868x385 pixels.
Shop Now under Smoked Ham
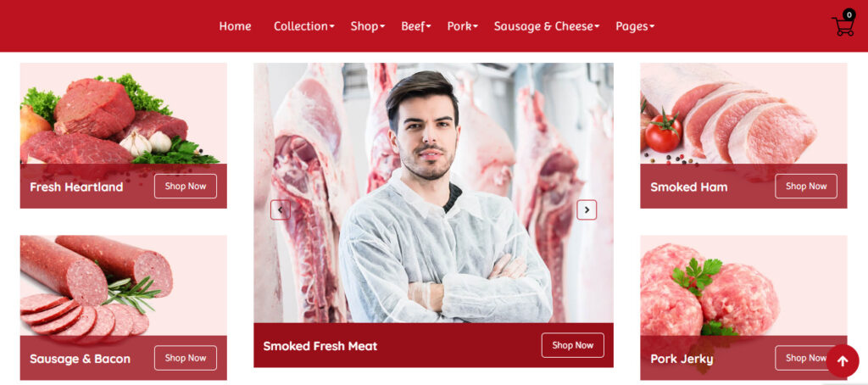pos(806,186)
